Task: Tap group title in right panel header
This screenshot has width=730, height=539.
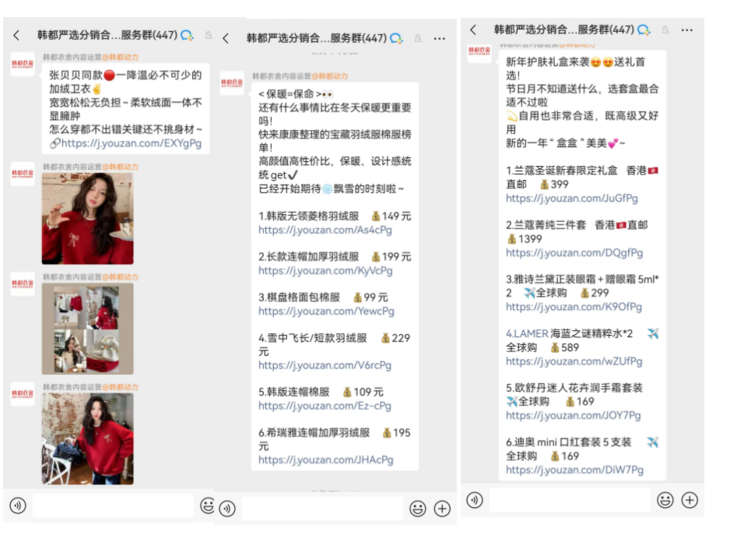Action: (564, 30)
